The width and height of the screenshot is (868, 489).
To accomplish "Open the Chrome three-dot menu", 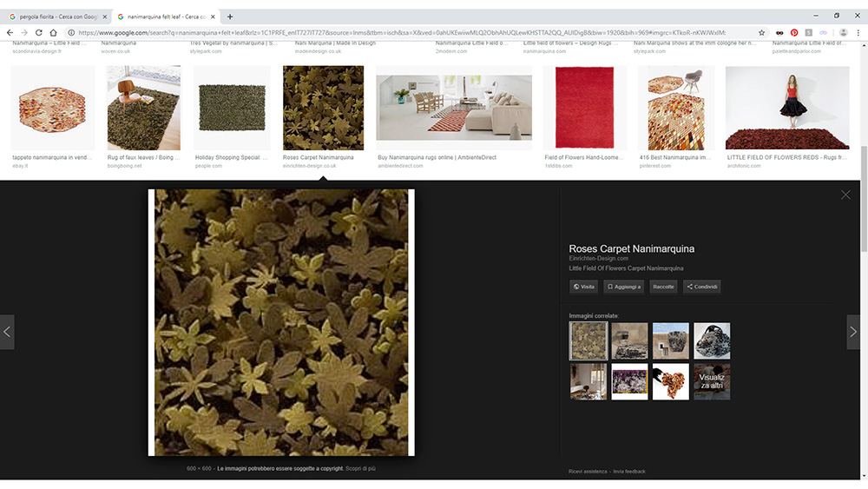I will (858, 33).
